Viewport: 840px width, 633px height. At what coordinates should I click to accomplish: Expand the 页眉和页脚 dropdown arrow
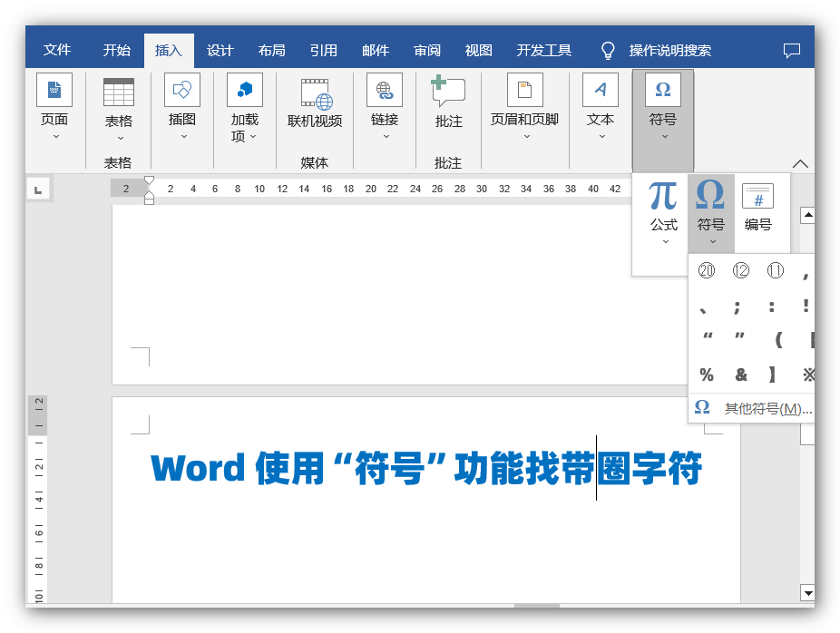(x=527, y=137)
